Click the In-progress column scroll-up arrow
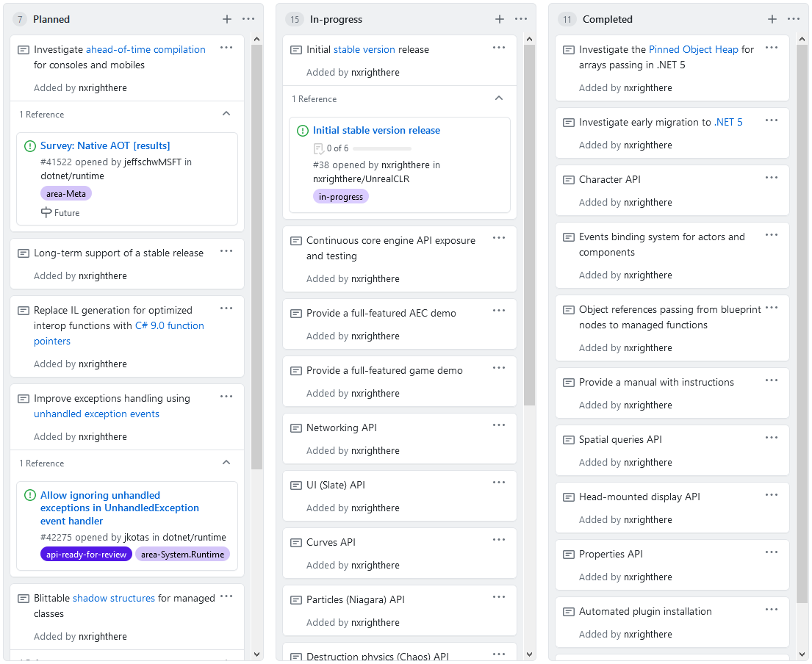Viewport: 812px width, 664px height. tap(529, 40)
